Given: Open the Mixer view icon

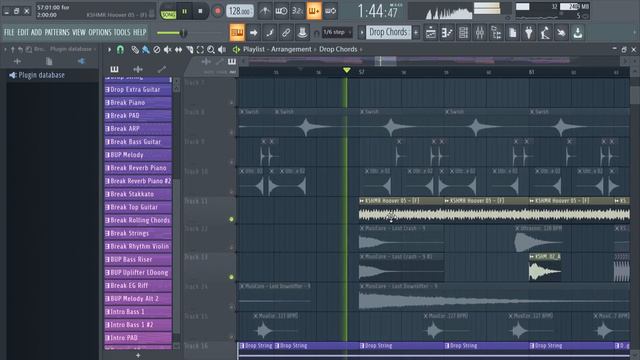Looking at the screenshot, I should (480, 33).
